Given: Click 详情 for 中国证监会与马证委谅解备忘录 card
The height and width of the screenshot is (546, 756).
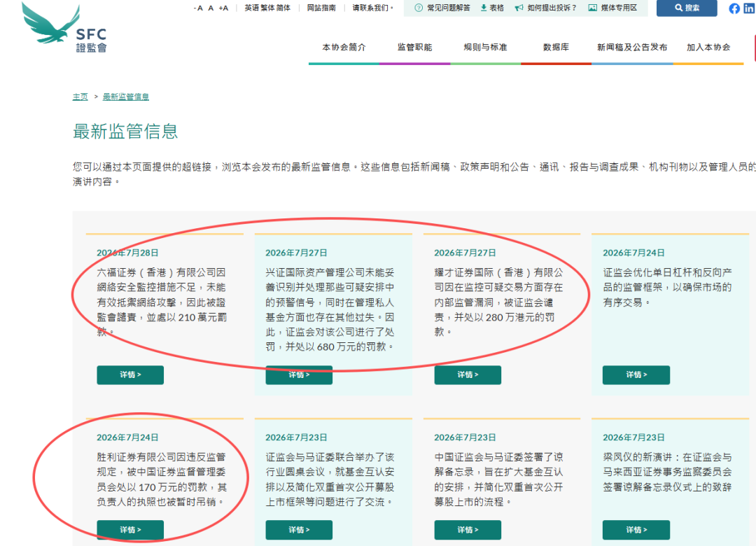Looking at the screenshot, I should 468,530.
